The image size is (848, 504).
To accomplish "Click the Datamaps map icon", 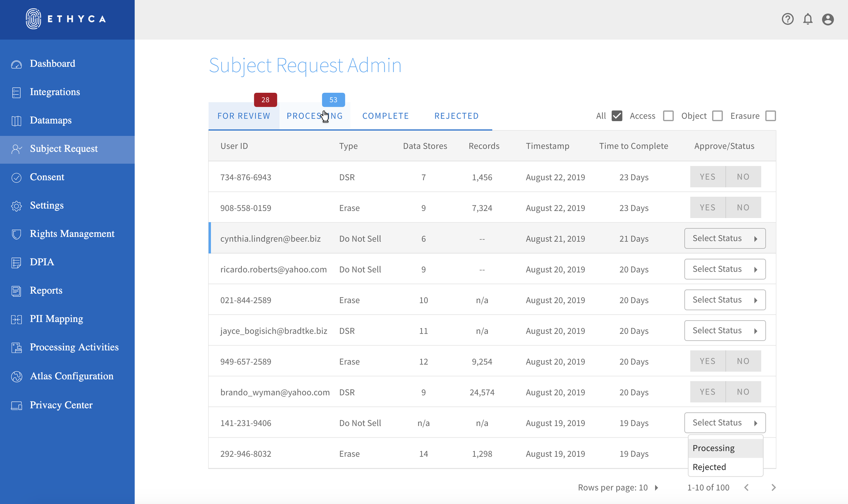I will [x=16, y=121].
